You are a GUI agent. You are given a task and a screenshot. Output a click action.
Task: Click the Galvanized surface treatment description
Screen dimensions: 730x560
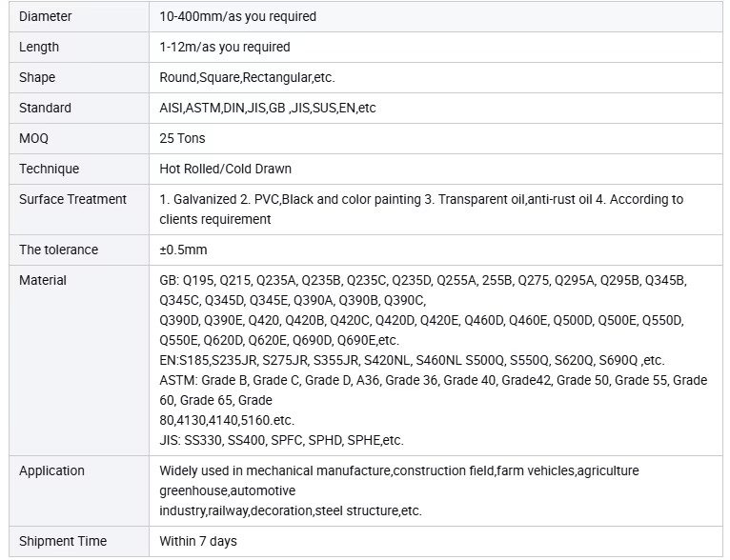click(x=421, y=210)
